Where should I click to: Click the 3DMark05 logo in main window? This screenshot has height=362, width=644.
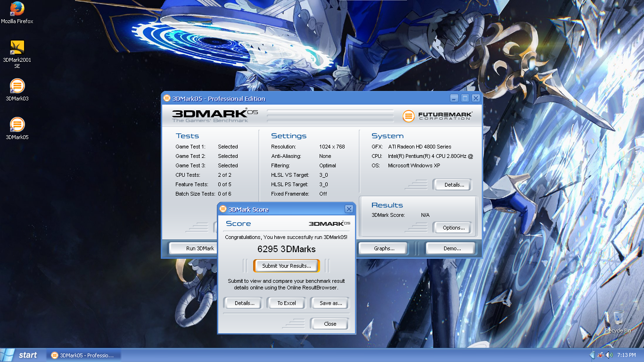click(215, 115)
